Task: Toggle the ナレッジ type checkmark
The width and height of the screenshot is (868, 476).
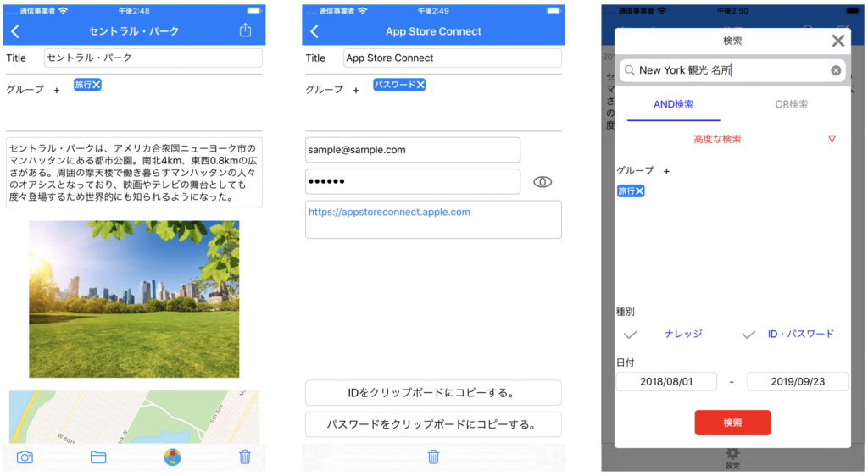Action: pyautogui.click(x=631, y=335)
